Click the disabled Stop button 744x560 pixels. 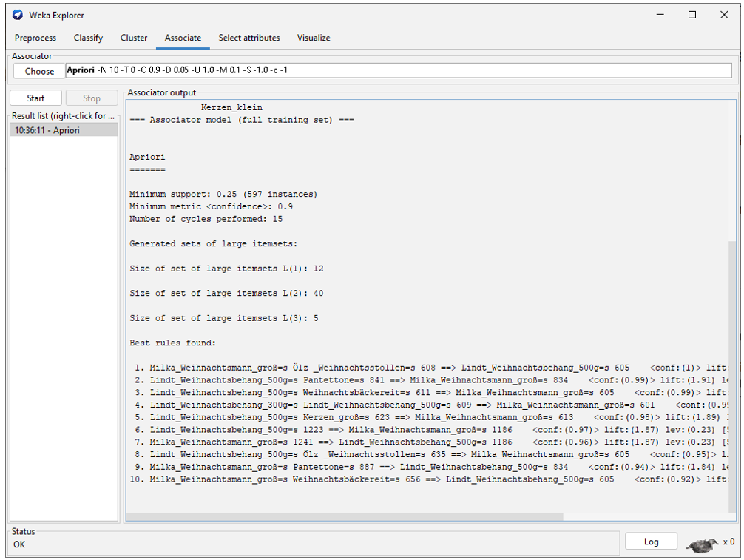click(92, 98)
